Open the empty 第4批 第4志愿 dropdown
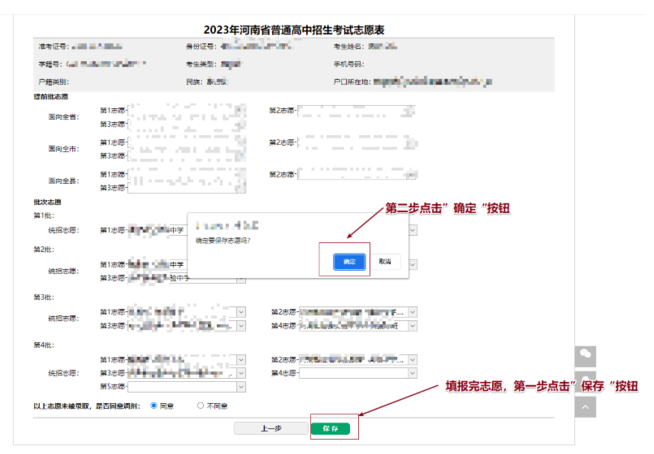Image resolution: width=654 pixels, height=454 pixels. pos(359,373)
